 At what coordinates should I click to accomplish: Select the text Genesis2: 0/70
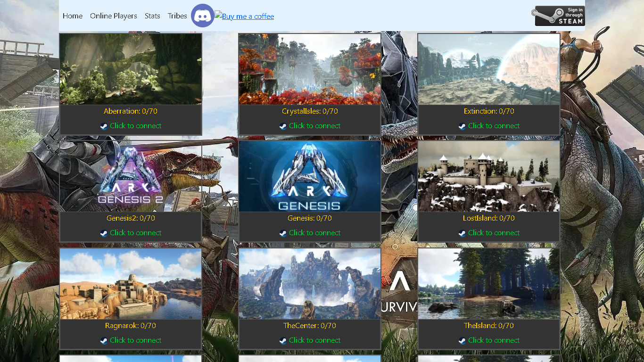pos(131,218)
